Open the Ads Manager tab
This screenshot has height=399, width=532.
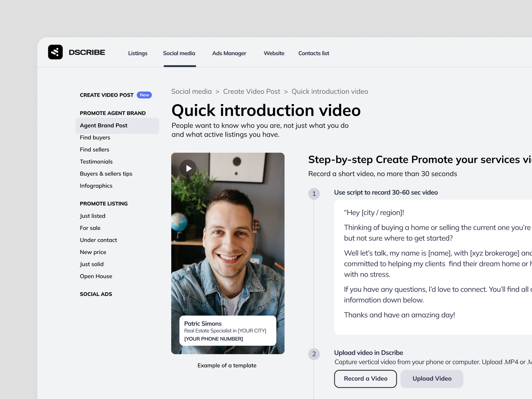[229, 53]
